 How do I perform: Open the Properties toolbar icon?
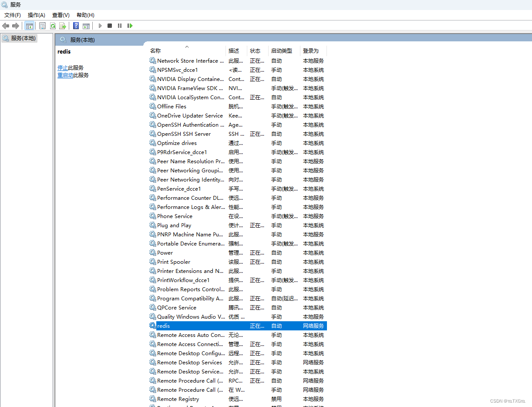[42, 26]
